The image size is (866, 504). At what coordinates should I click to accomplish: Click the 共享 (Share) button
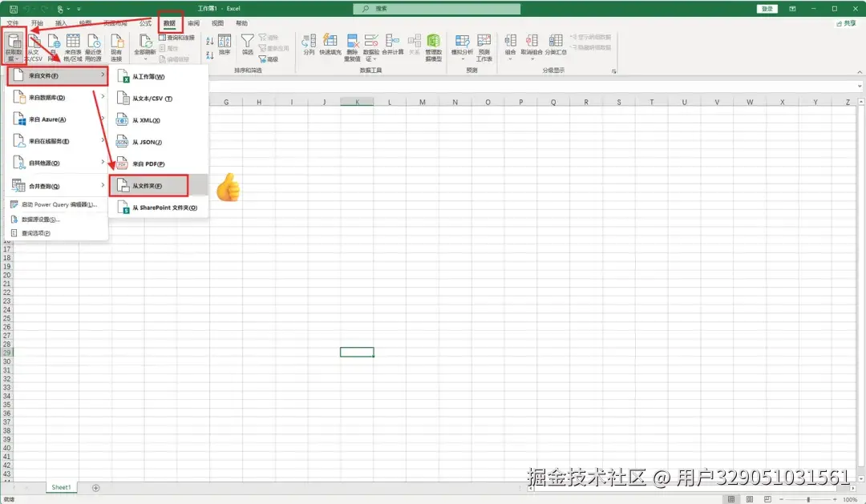[846, 22]
